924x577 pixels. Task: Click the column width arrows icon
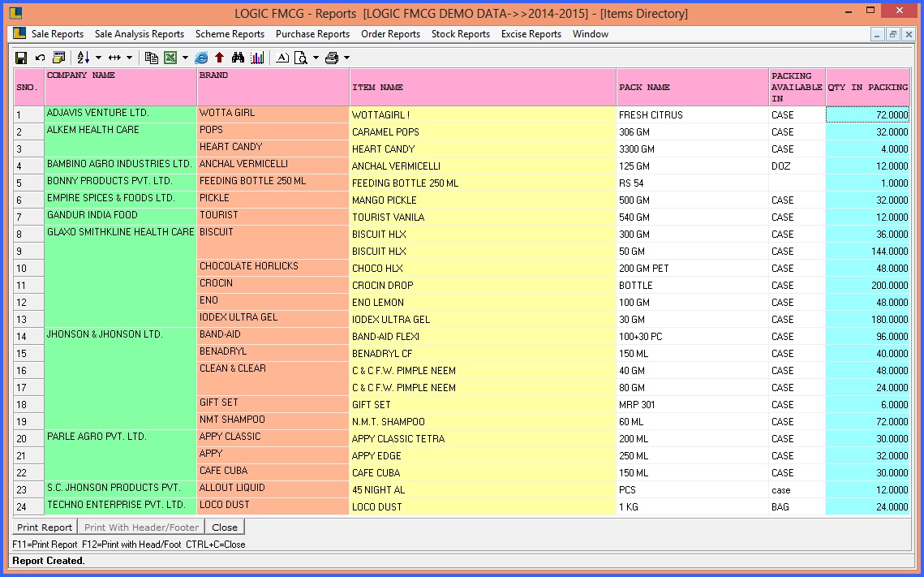(x=114, y=58)
